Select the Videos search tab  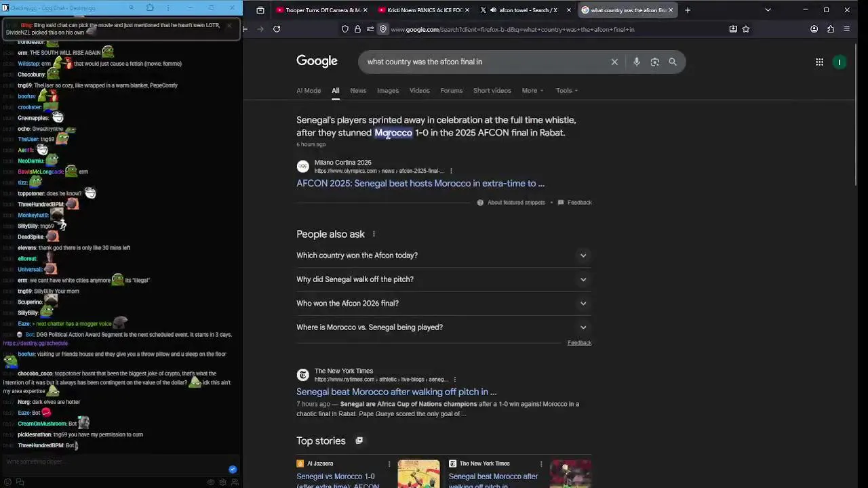point(419,90)
